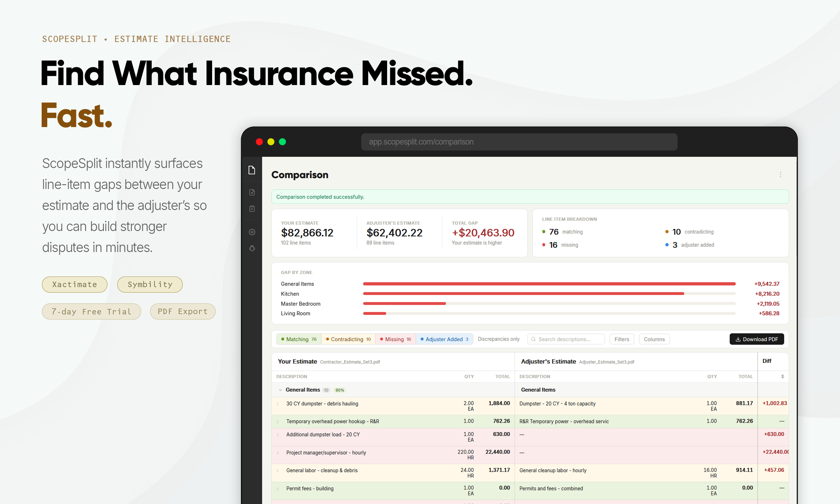Open the clipboard icon in the sidebar

pyautogui.click(x=252, y=209)
